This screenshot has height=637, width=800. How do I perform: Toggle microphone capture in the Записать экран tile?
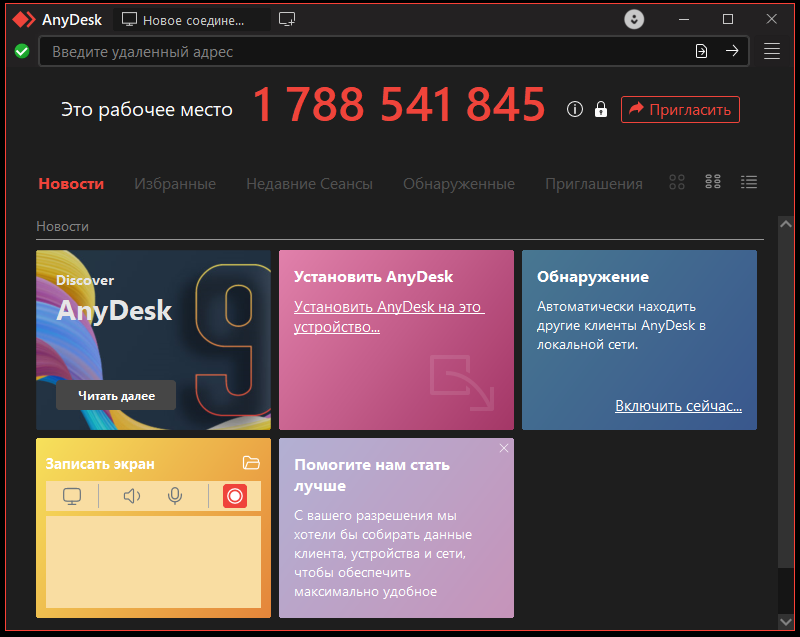click(175, 495)
